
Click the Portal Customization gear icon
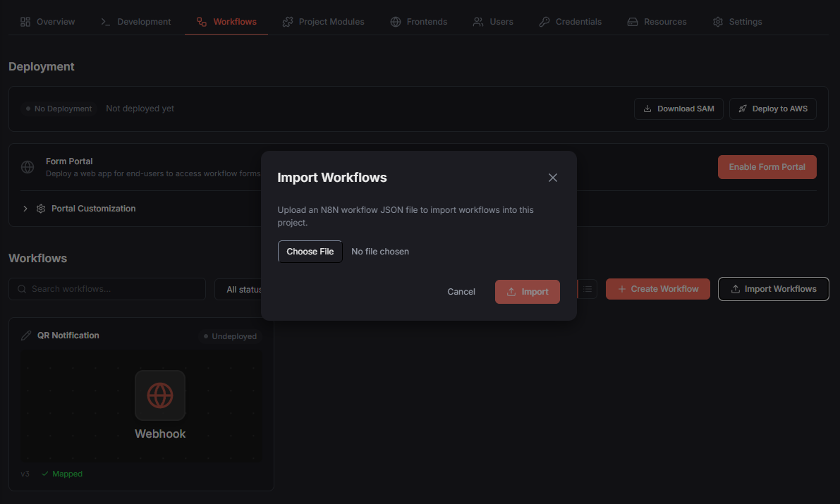click(41, 209)
